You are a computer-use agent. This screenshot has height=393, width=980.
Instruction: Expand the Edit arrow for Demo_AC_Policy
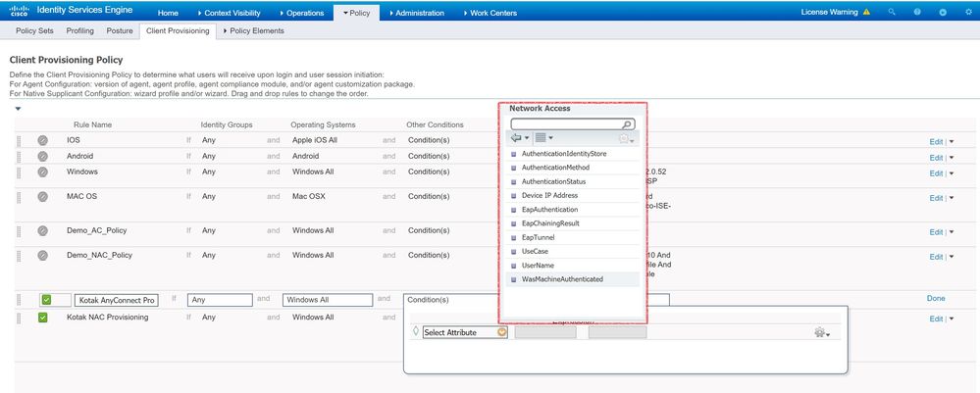[x=952, y=232]
